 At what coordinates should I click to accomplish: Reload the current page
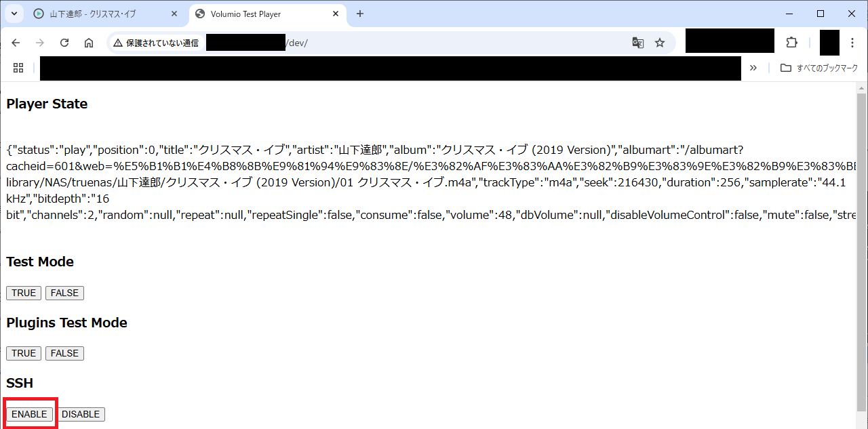[64, 43]
